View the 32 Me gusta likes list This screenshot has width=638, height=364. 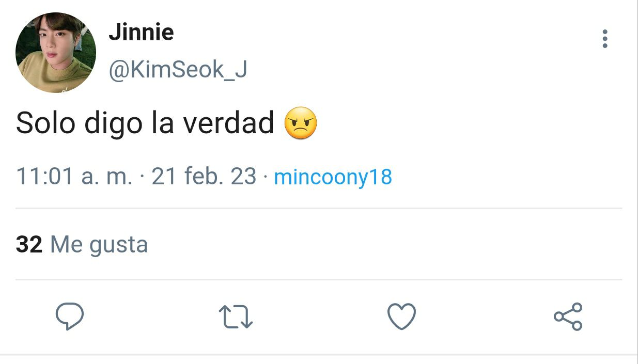point(82,244)
